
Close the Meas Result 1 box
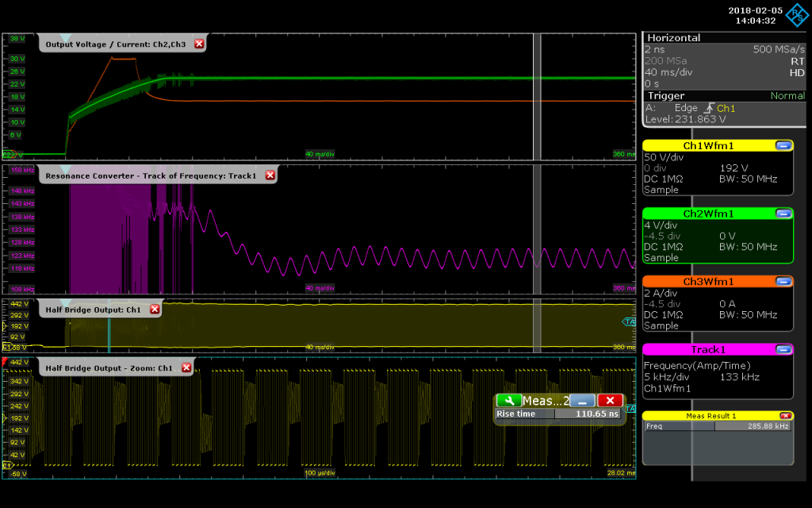pyautogui.click(x=785, y=415)
